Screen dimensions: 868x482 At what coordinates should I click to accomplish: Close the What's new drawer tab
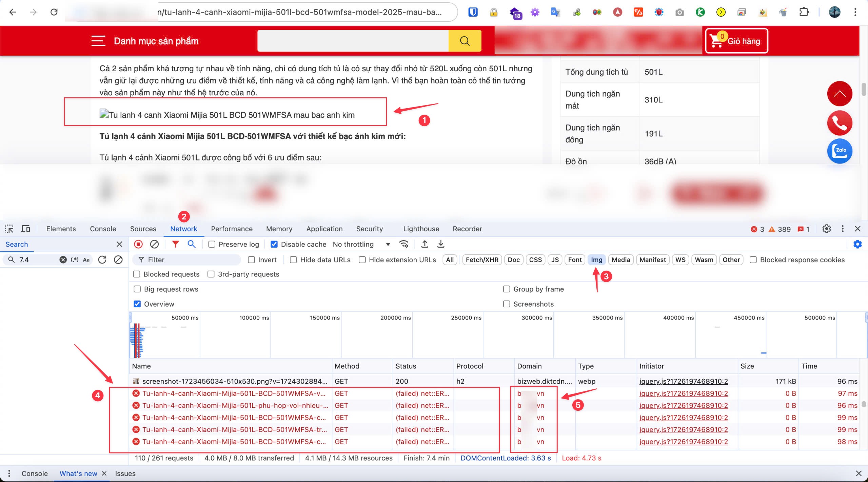point(104,474)
